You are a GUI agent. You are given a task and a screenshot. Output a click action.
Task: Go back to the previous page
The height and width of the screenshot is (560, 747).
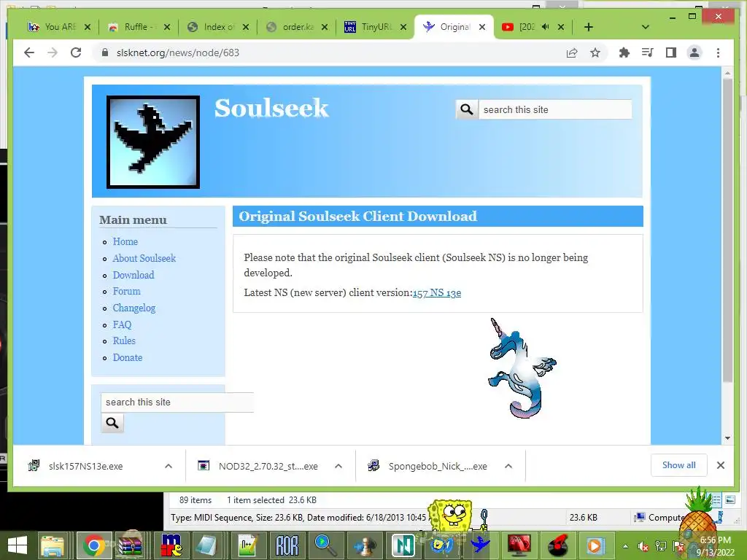29,52
